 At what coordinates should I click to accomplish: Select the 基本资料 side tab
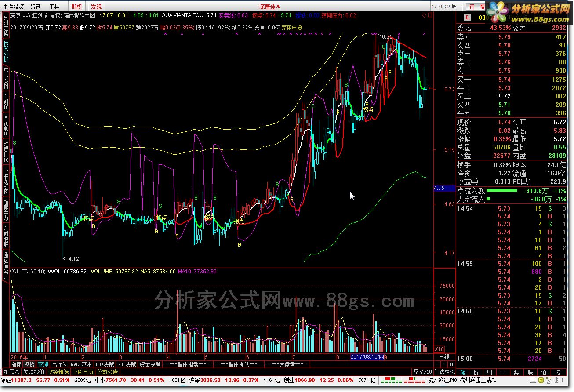coord(6,78)
